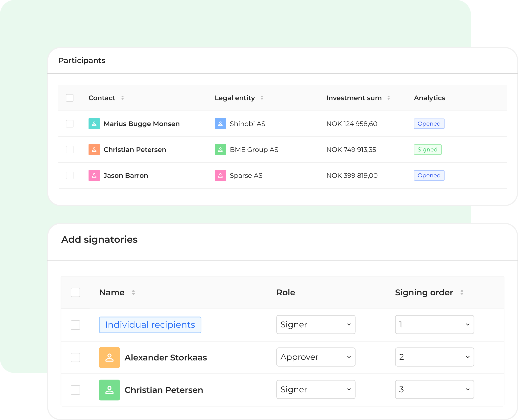Tick the checkbox for Marius Bugge Monsen
The image size is (518, 420).
tap(70, 124)
